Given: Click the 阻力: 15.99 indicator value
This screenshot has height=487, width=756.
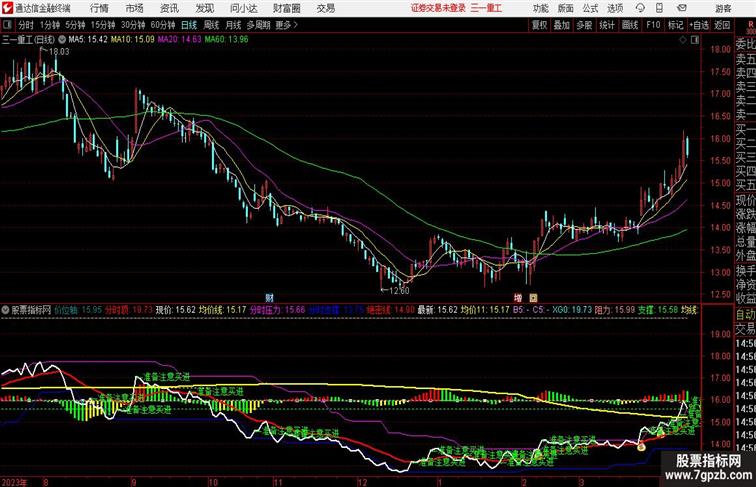Looking at the screenshot, I should pos(615,310).
